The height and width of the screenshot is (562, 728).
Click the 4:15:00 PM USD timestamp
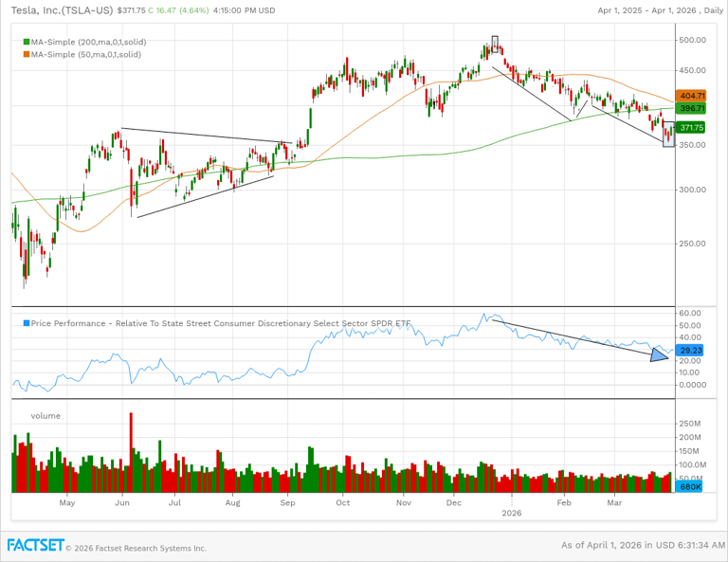coord(244,10)
